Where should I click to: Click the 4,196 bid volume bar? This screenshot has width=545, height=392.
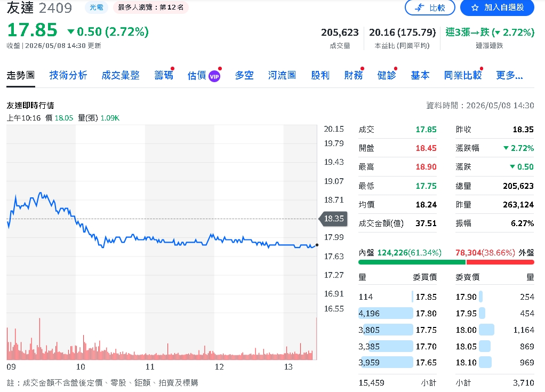(386, 313)
